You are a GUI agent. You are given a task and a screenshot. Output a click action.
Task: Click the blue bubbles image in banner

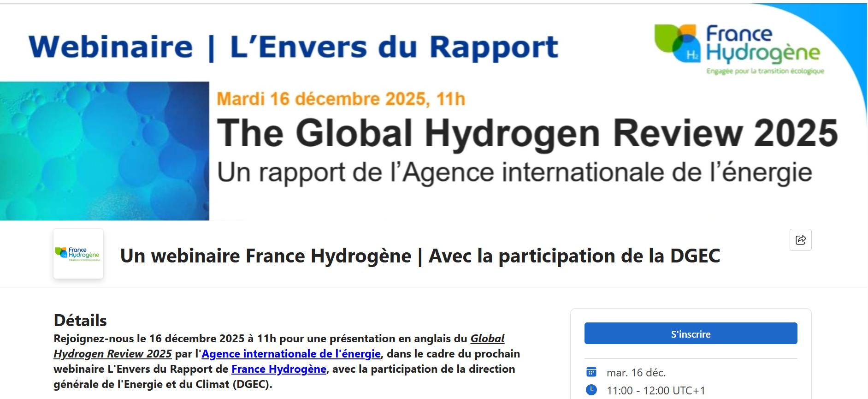104,151
